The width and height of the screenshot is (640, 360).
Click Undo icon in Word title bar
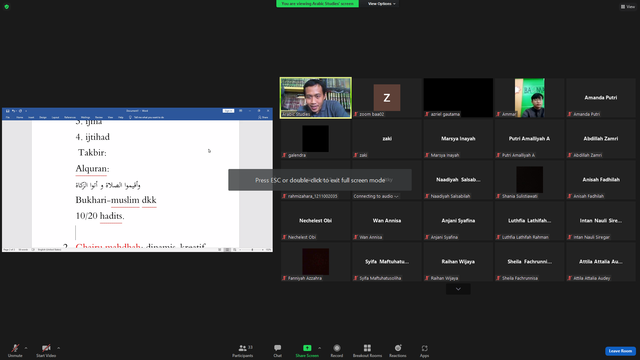coord(13,111)
